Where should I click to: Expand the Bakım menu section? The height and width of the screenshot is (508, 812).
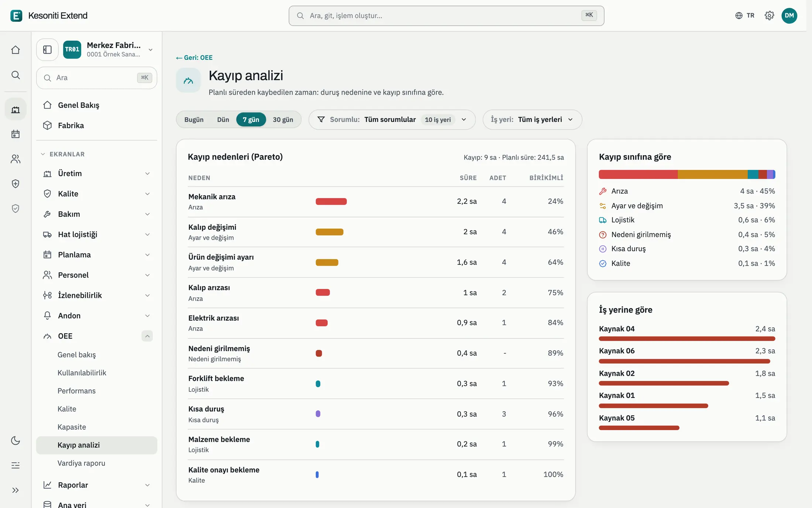(x=97, y=214)
